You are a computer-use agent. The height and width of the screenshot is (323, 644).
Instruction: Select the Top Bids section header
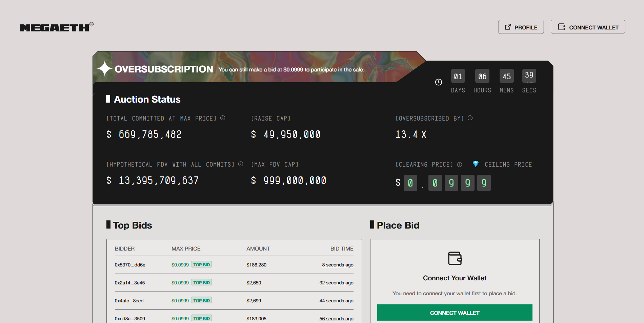(132, 225)
